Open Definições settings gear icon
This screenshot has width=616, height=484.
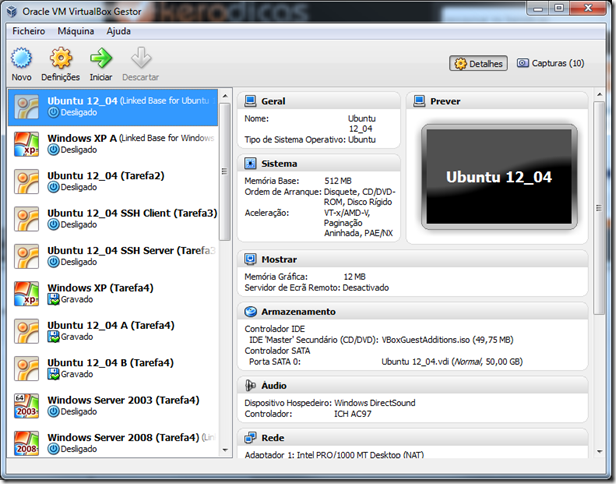[60, 58]
